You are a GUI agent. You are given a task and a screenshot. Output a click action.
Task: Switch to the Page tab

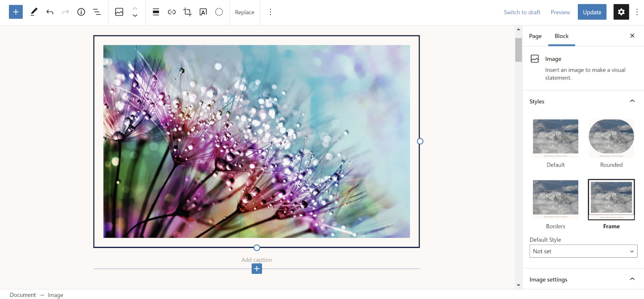[x=535, y=36]
